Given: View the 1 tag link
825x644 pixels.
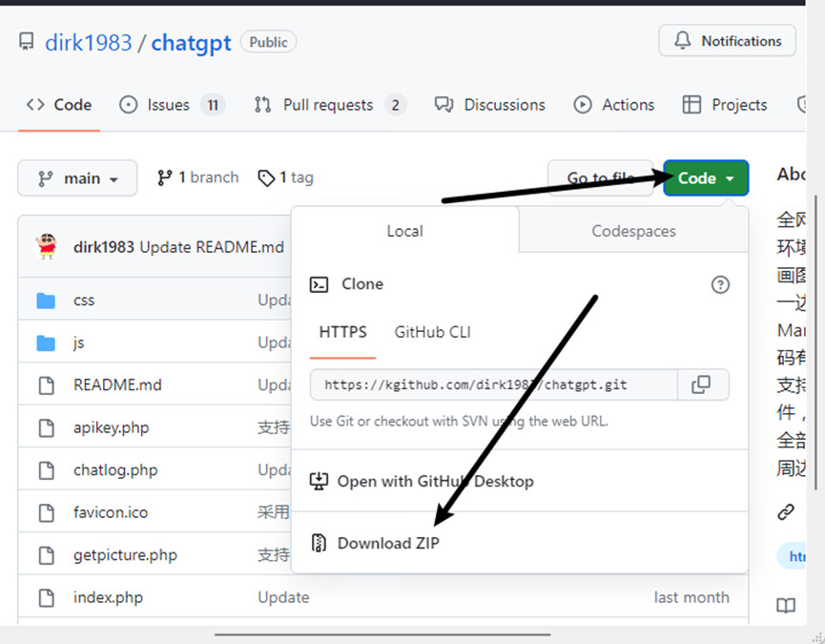Looking at the screenshot, I should (286, 177).
